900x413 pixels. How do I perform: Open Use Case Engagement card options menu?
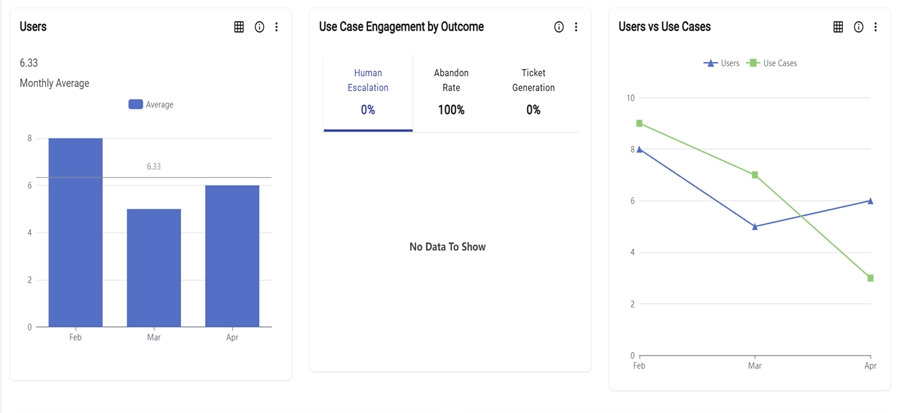[576, 27]
